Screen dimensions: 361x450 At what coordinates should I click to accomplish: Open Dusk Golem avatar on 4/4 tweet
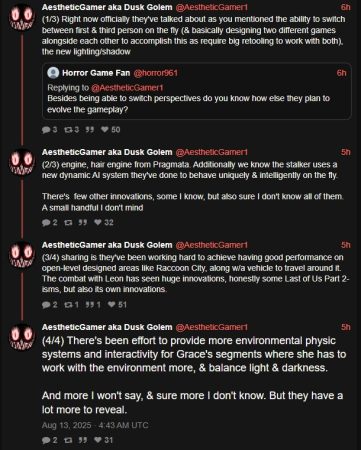(x=22, y=337)
